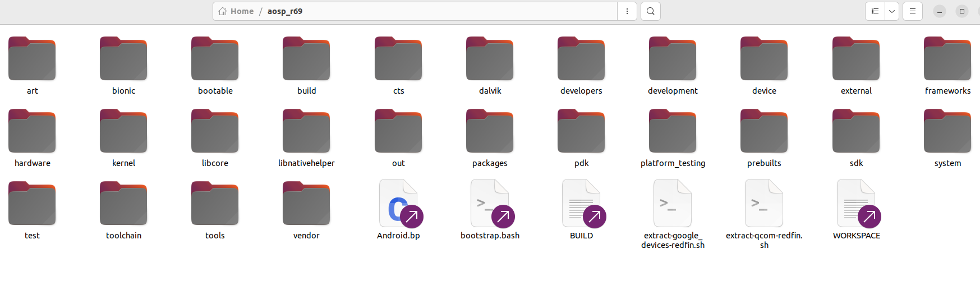Select the extract-google_devices-redfin.sh script
This screenshot has width=980, height=290.
(x=673, y=204)
